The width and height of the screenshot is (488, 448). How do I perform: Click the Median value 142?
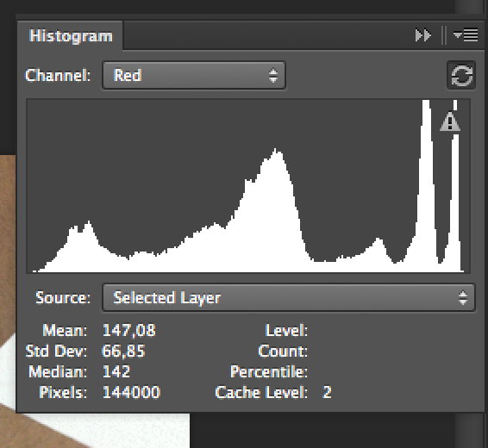pos(116,371)
